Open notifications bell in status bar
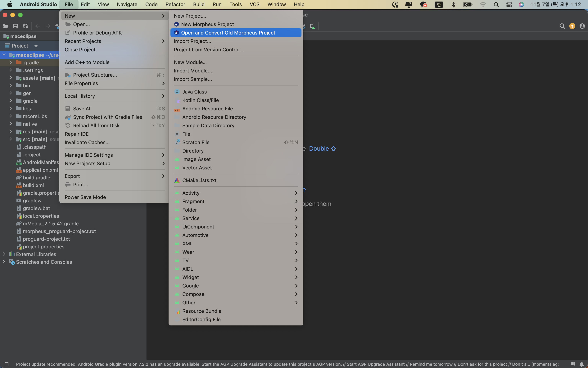588x368 pixels. coord(582,364)
